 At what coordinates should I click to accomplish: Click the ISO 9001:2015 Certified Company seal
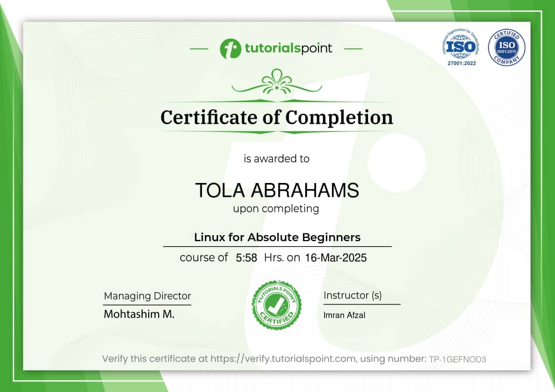[x=505, y=47]
